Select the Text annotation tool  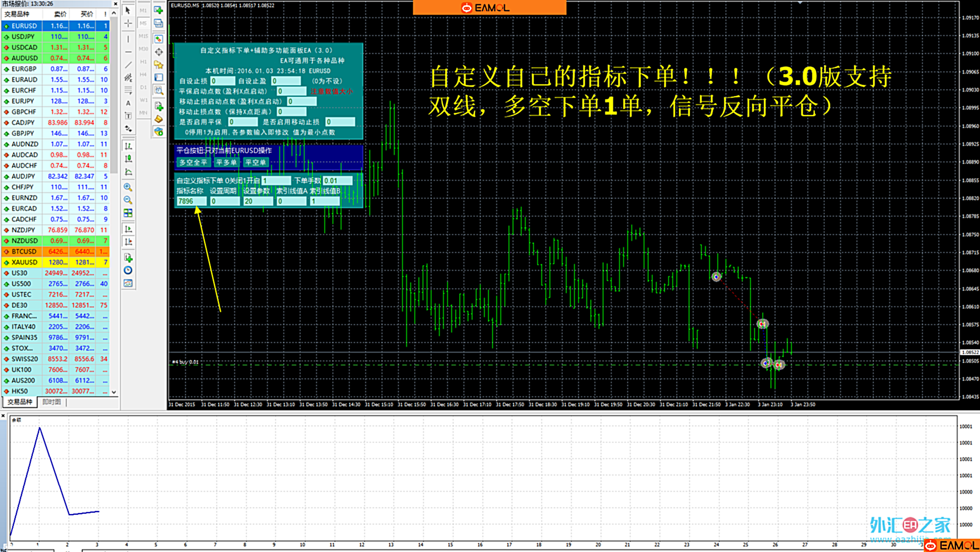[128, 102]
